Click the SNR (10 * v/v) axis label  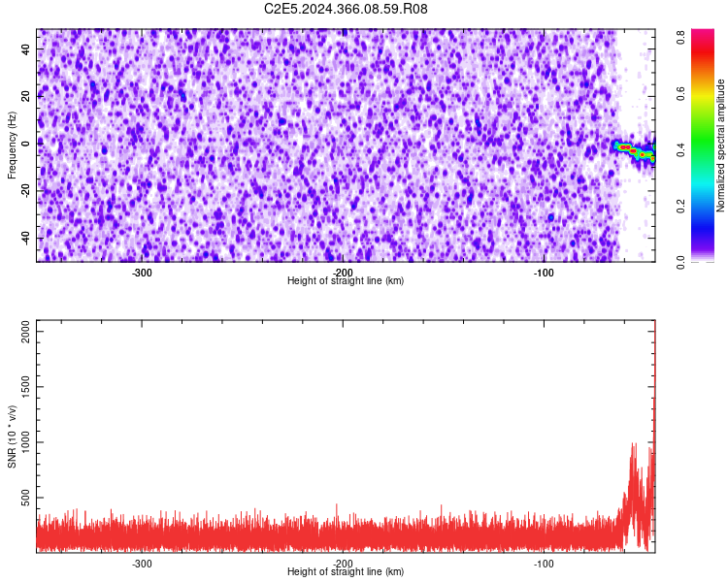tap(12, 436)
